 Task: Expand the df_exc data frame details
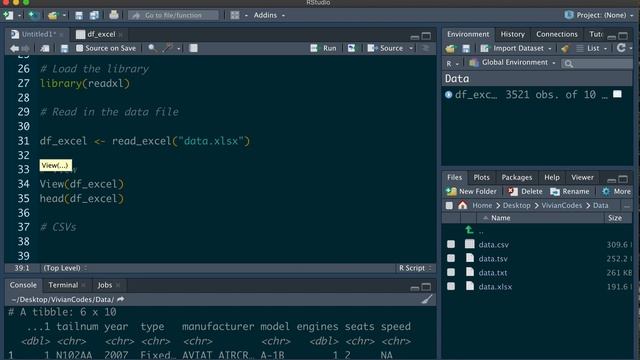click(x=449, y=95)
